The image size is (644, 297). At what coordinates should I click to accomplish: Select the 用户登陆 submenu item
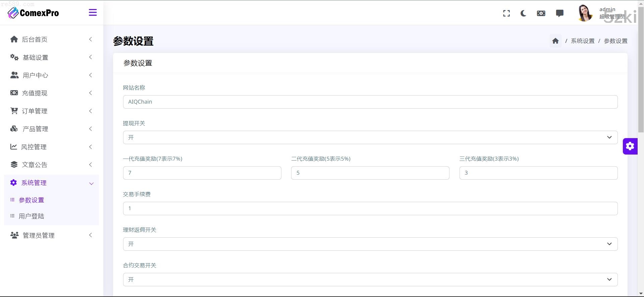(32, 216)
